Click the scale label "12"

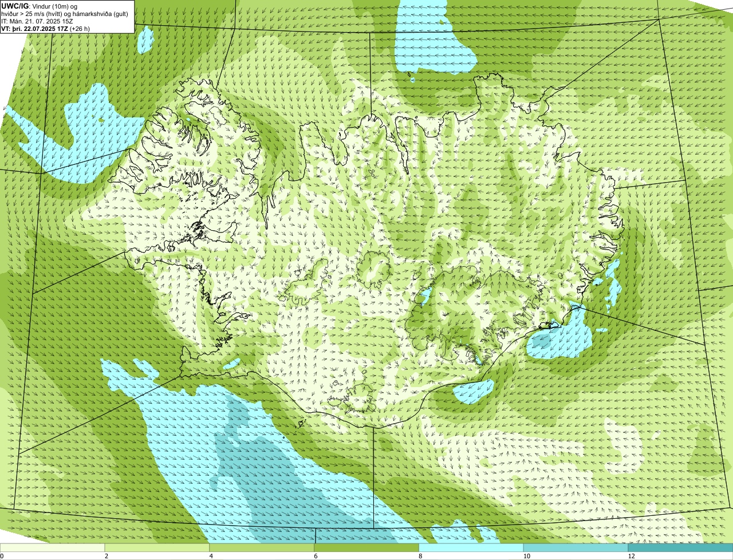point(630,556)
